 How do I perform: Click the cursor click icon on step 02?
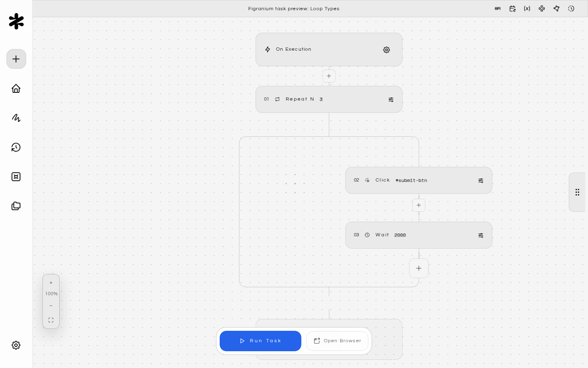[367, 180]
